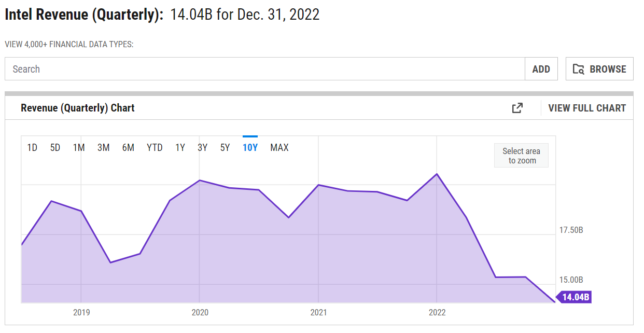Click the Search data types field
The image size is (644, 333).
click(264, 69)
